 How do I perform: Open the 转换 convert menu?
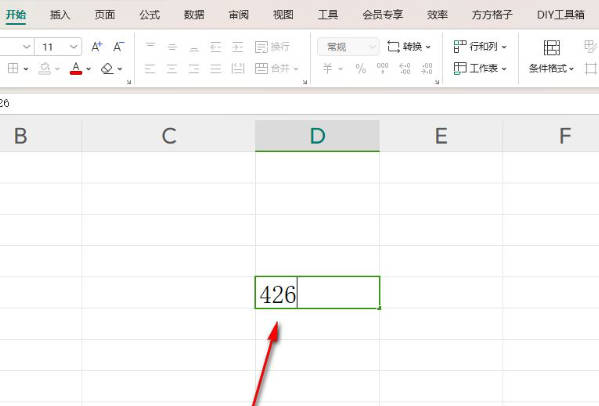pos(409,47)
